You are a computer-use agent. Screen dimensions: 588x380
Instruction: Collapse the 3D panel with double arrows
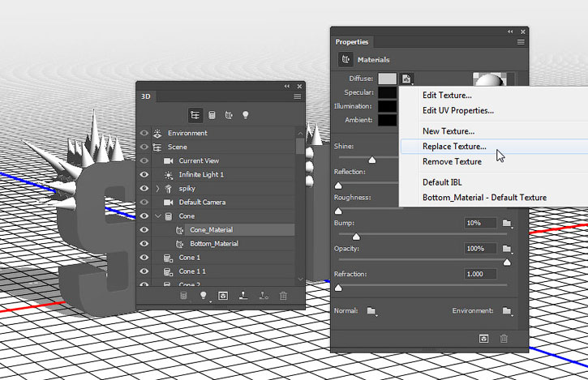pos(287,86)
